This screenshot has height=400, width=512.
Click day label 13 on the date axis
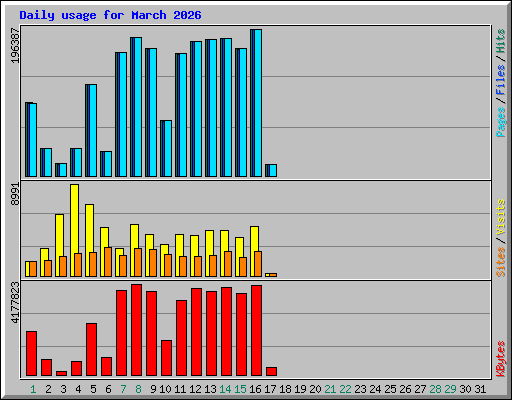210,389
